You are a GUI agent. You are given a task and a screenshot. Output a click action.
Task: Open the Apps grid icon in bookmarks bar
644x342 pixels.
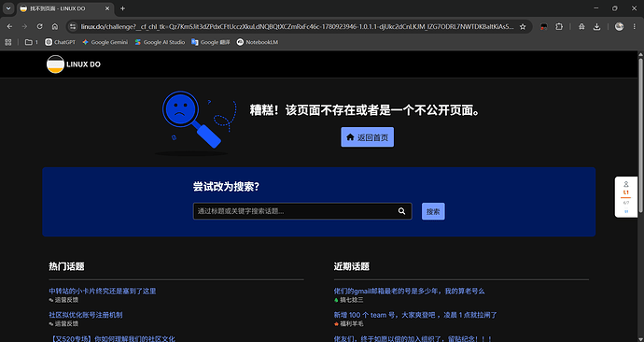coord(8,42)
